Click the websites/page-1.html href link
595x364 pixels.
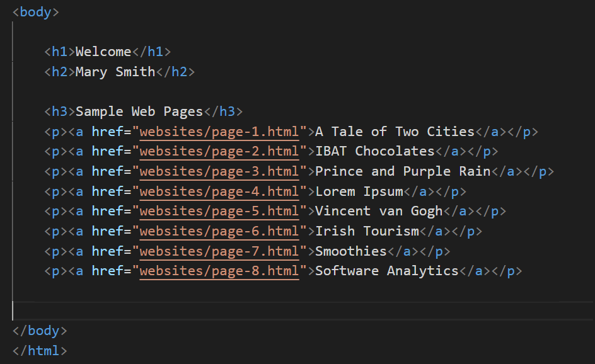[x=219, y=132]
